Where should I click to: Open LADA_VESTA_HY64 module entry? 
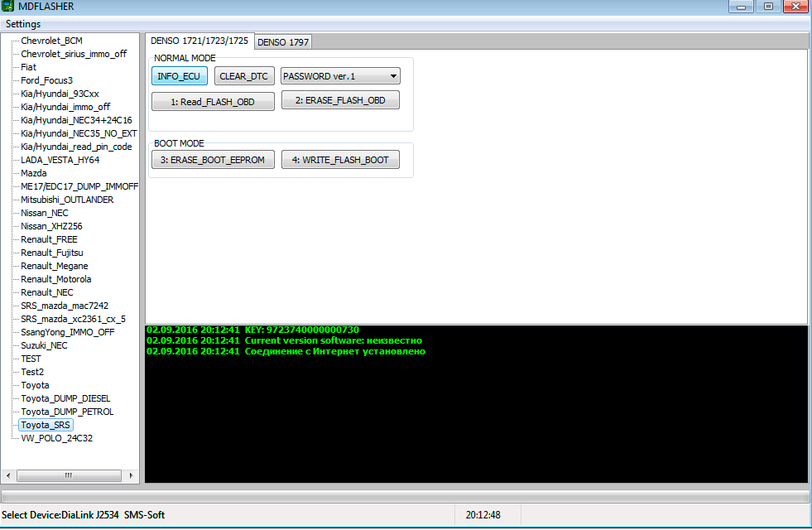tap(60, 160)
